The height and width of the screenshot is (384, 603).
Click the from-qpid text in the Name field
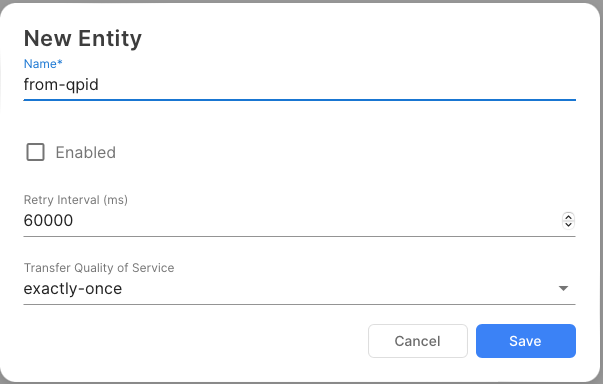tap(61, 85)
